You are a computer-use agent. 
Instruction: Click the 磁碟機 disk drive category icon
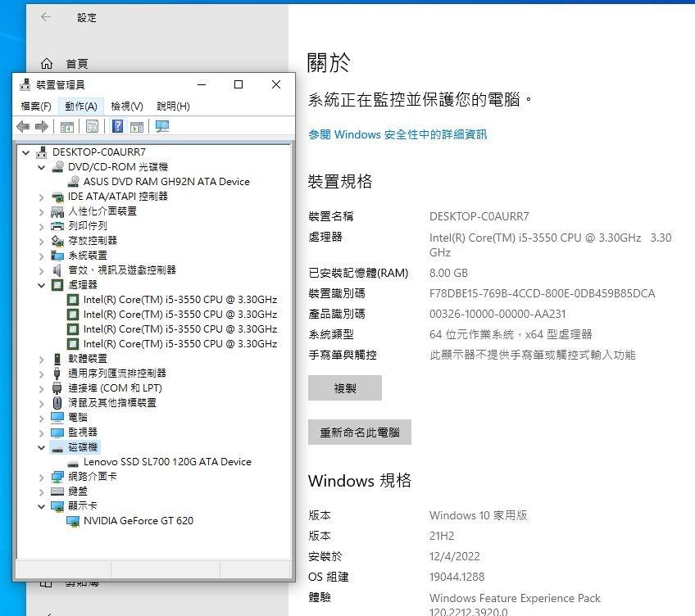click(57, 447)
